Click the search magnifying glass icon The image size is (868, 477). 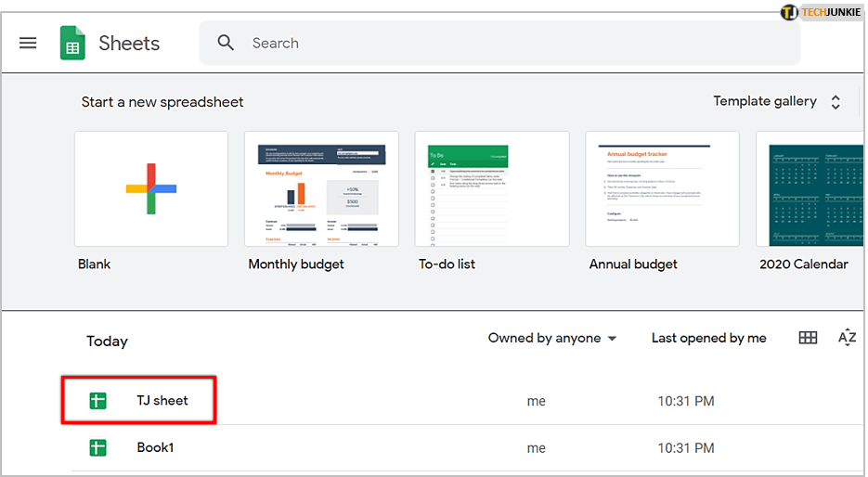click(226, 43)
